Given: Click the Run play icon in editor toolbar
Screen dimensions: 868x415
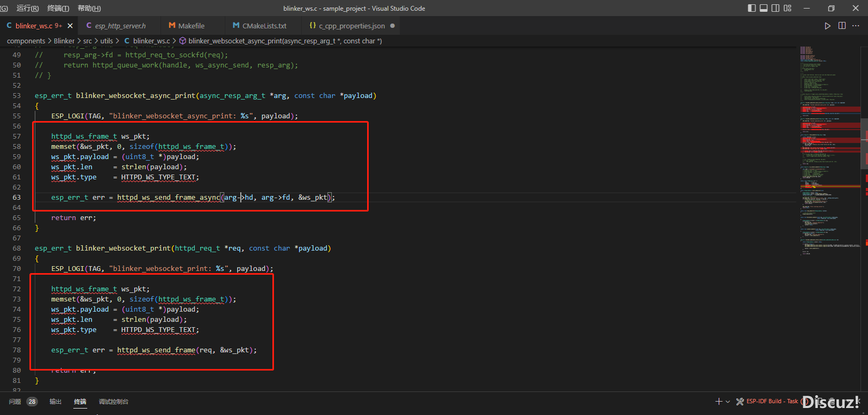Looking at the screenshot, I should point(828,26).
